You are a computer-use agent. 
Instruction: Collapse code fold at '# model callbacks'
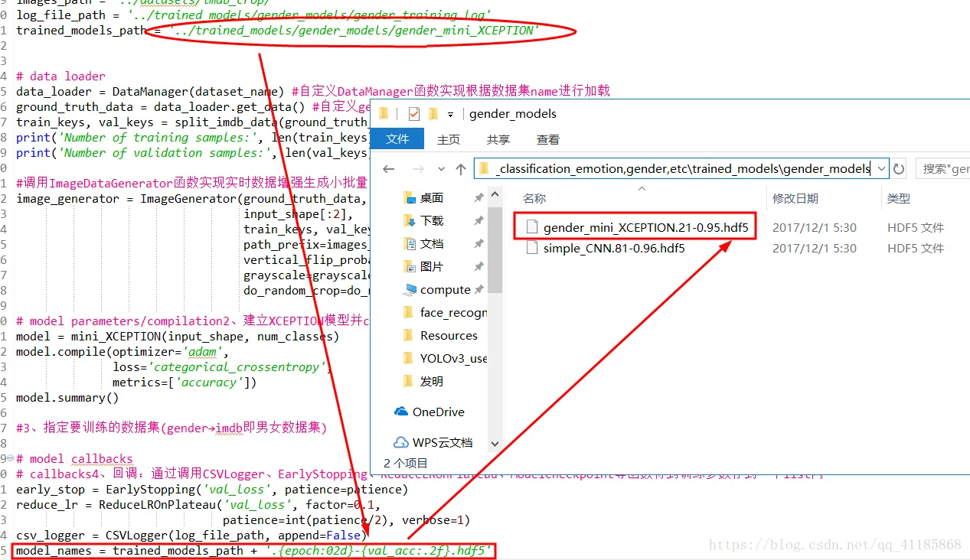click(x=9, y=458)
